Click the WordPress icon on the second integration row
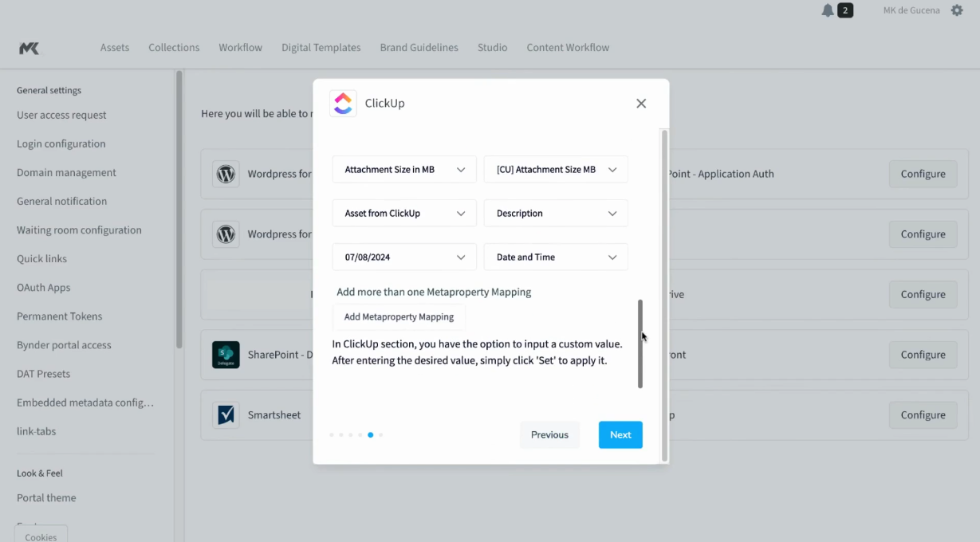The width and height of the screenshot is (980, 542). tap(226, 234)
